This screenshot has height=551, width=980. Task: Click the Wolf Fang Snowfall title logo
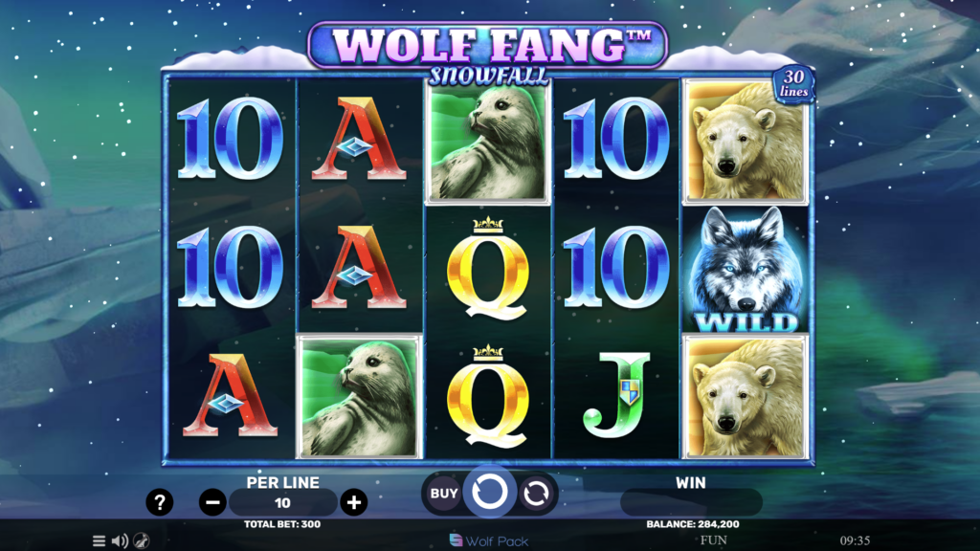(x=488, y=54)
